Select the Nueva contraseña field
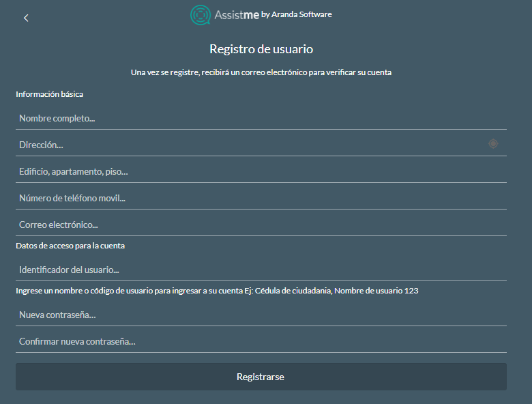Image resolution: width=532 pixels, height=404 pixels. 261,315
